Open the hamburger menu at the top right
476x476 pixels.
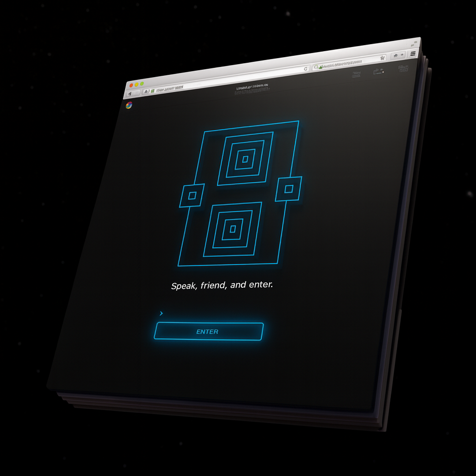(x=413, y=53)
